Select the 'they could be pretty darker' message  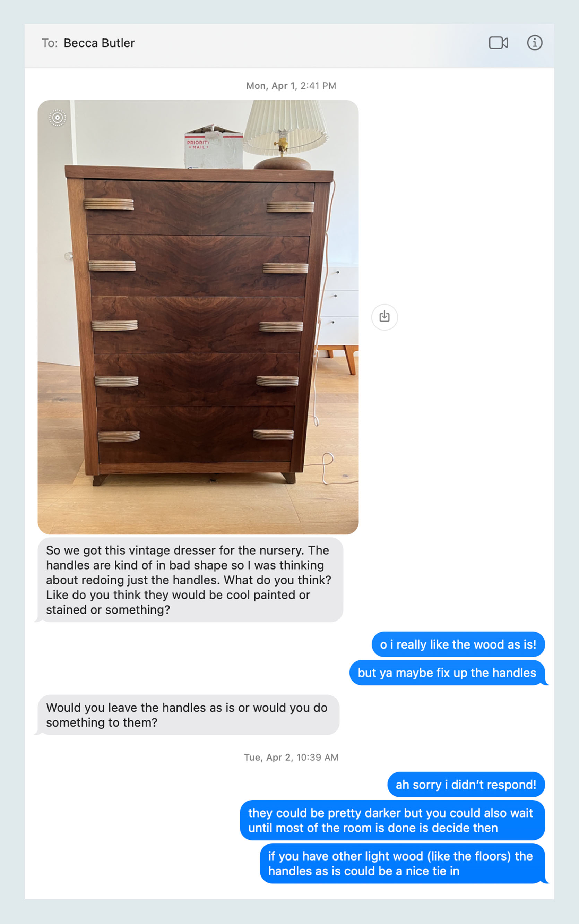point(392,820)
